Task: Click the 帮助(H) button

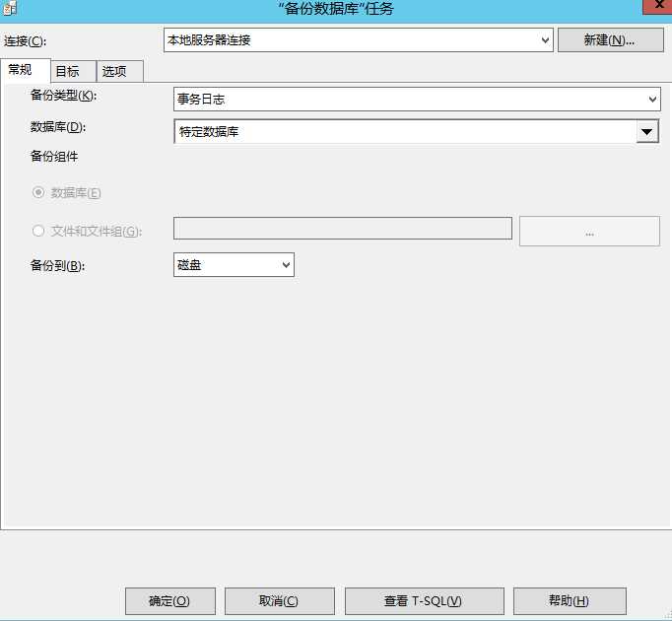Action: click(570, 601)
